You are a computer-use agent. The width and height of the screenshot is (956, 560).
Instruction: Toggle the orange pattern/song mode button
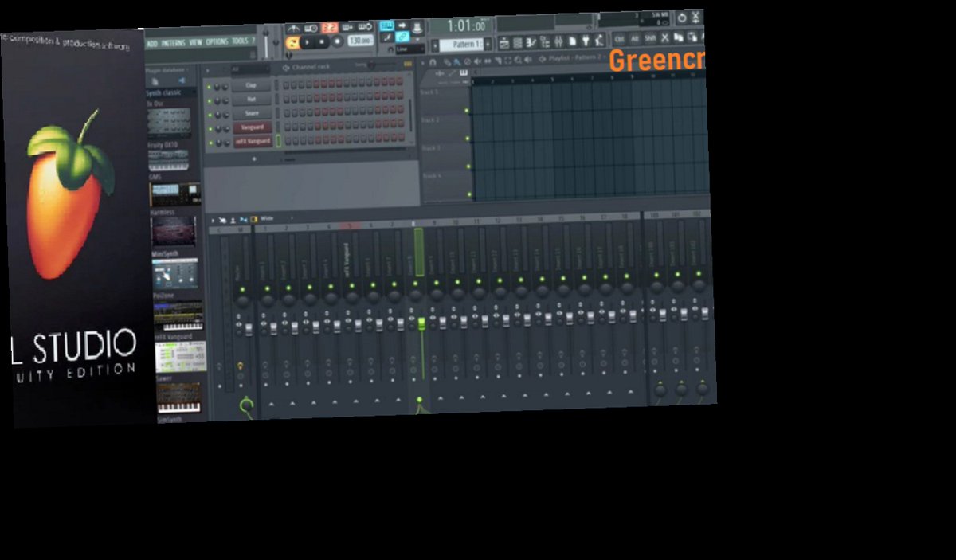[292, 43]
